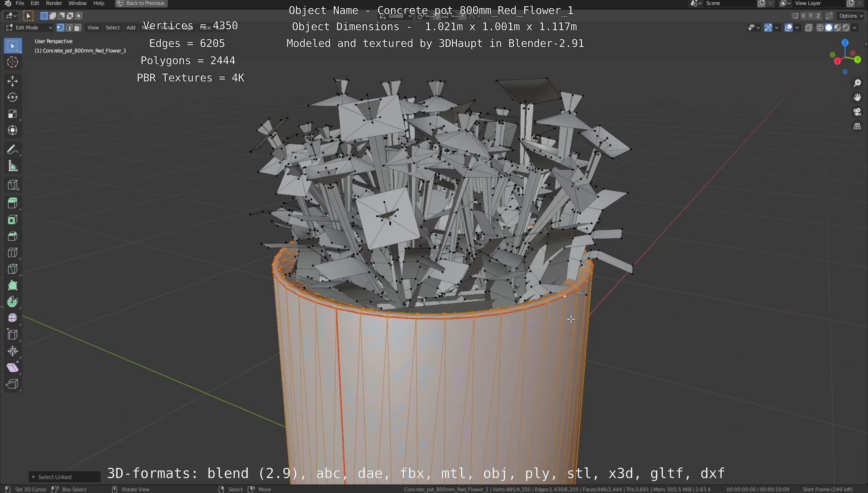Activate the Shrink/Fatten tool
Image resolution: width=868 pixels, height=493 pixels.
pos(13,351)
